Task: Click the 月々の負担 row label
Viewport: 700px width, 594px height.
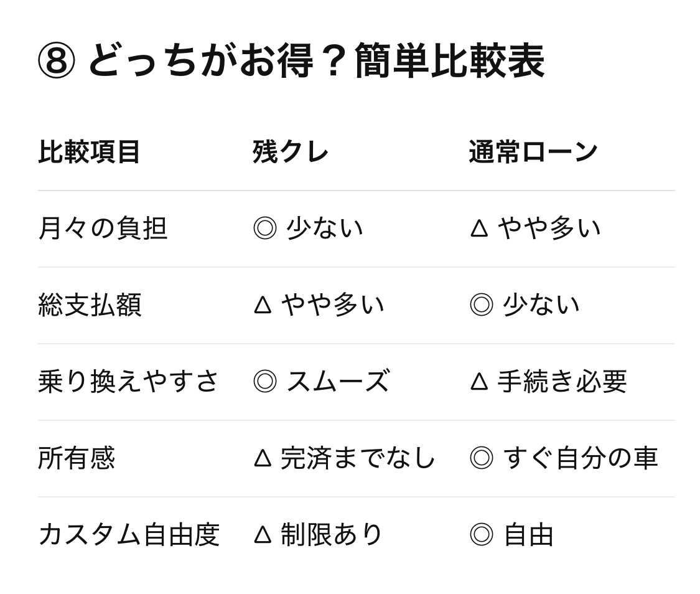Action: [103, 228]
